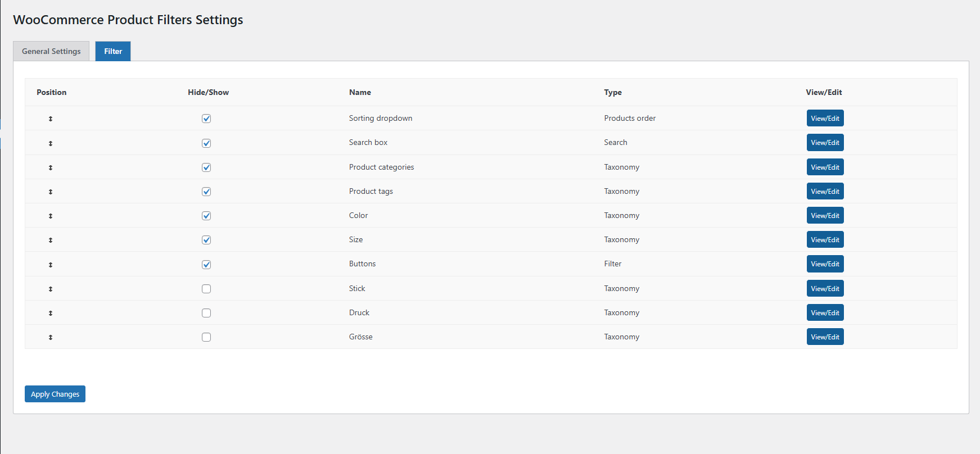Toggle the Product categories checkbox
Screen dimensions: 980x454
[206, 167]
